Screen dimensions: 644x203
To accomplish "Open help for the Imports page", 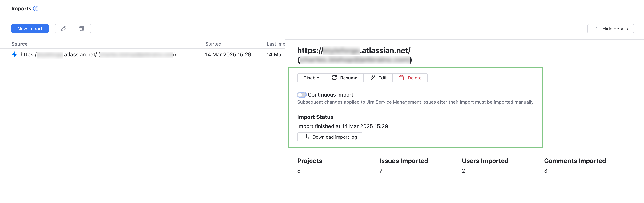I will (x=35, y=9).
